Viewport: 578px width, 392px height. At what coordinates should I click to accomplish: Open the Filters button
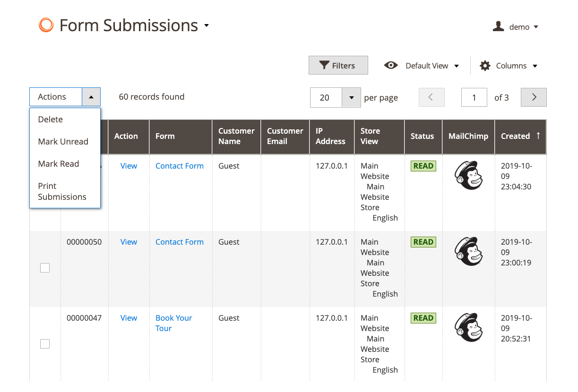338,66
